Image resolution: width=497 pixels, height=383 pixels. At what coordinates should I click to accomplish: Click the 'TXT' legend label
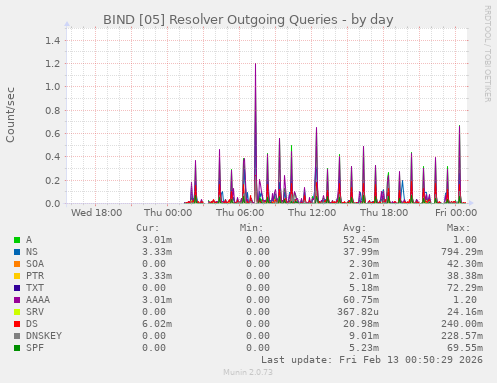(35, 288)
